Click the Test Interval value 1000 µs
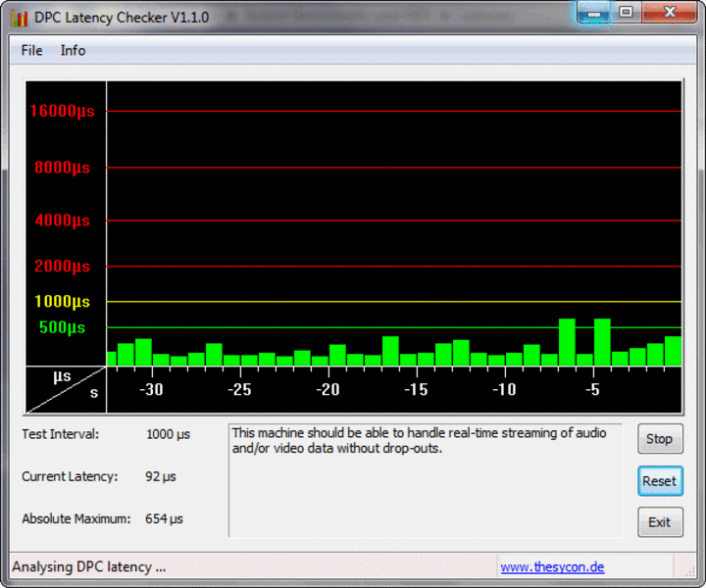 point(168,434)
